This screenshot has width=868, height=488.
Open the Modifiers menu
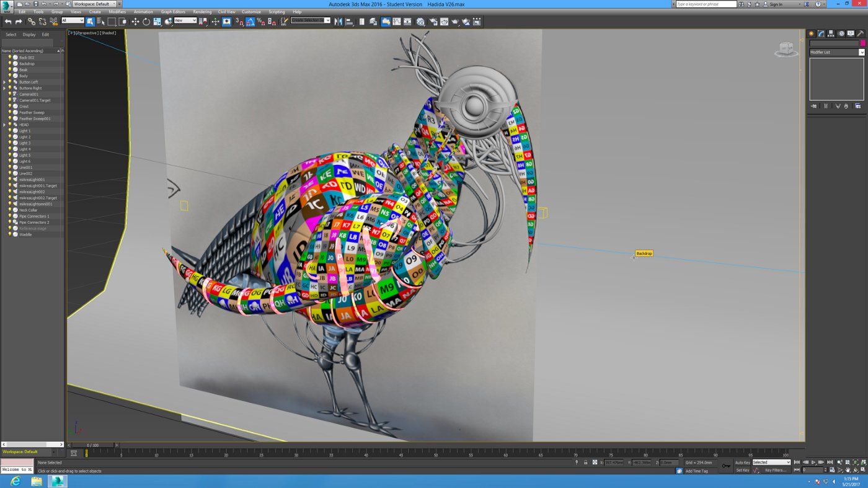117,12
